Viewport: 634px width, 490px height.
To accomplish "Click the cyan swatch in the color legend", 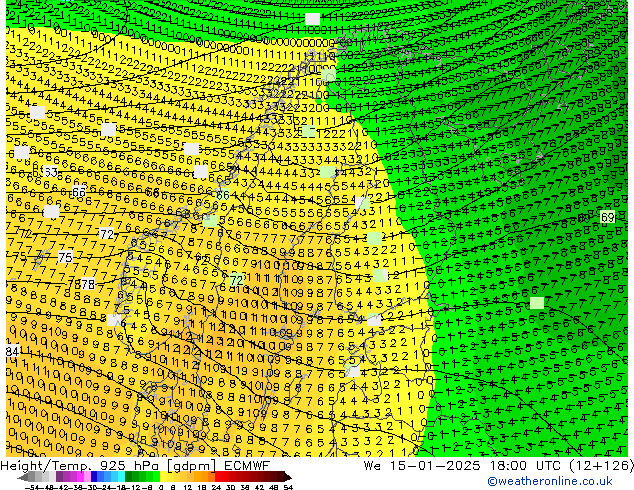I will tap(121, 476).
